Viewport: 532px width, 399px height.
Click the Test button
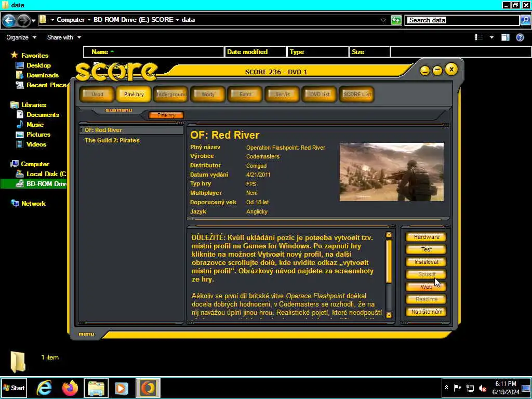(x=426, y=250)
